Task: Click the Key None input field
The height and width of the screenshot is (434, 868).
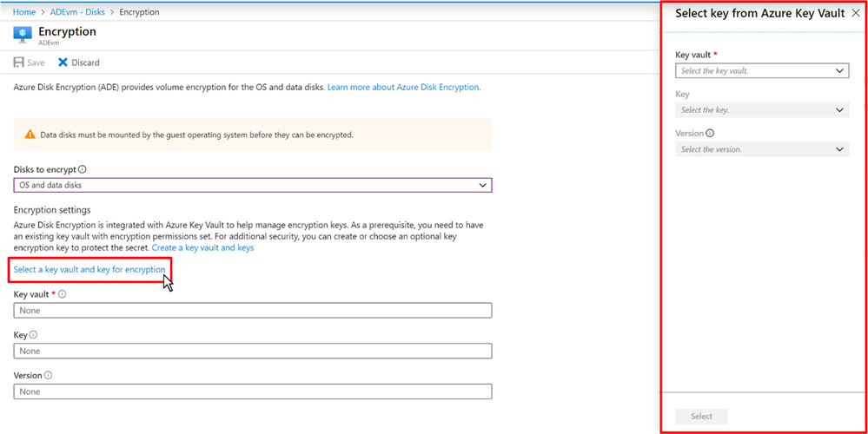Action: pos(253,351)
